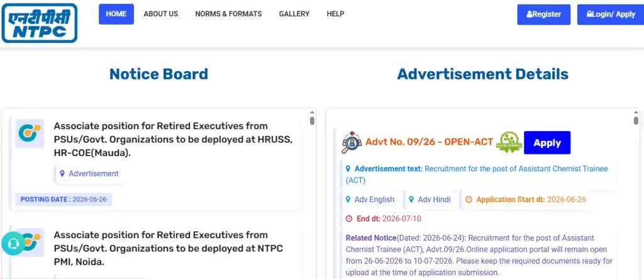644x279 pixels.
Task: Click the HRUSS, HR-COE(Mauda) notice title
Action: pyautogui.click(x=174, y=140)
